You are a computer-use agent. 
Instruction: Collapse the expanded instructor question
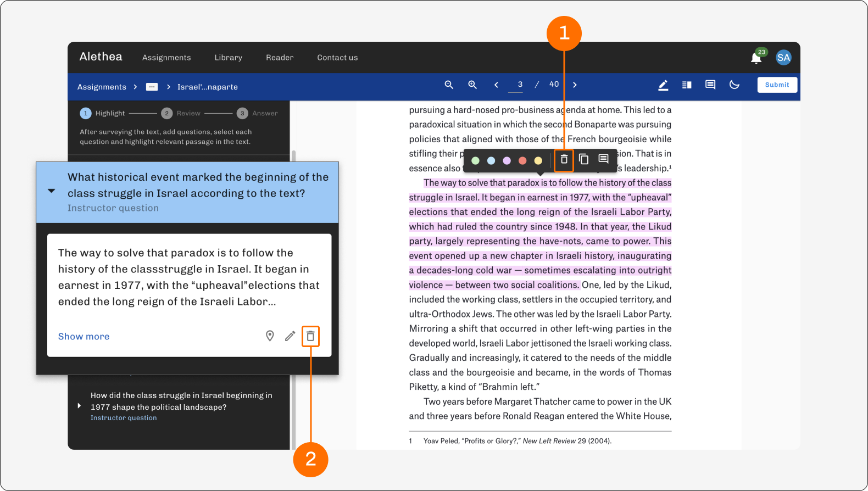coord(51,191)
